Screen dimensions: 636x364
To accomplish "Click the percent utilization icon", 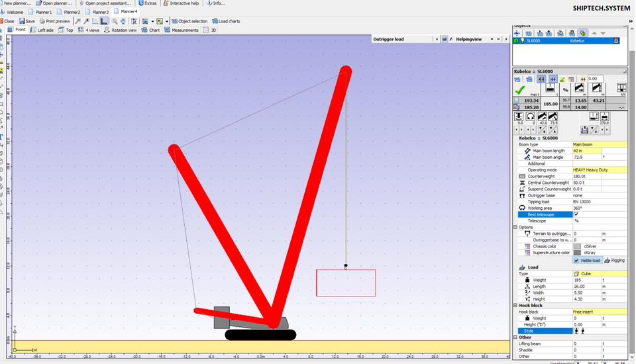I will pos(565,89).
